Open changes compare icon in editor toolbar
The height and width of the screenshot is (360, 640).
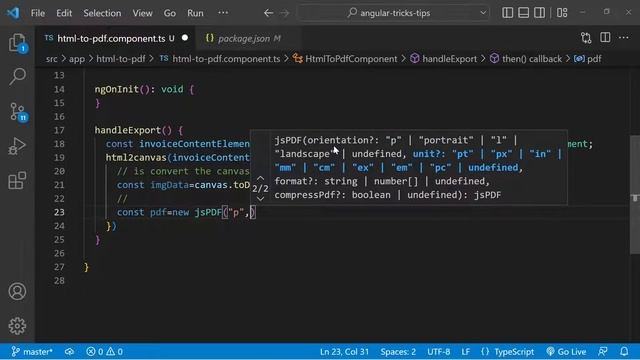(586, 38)
